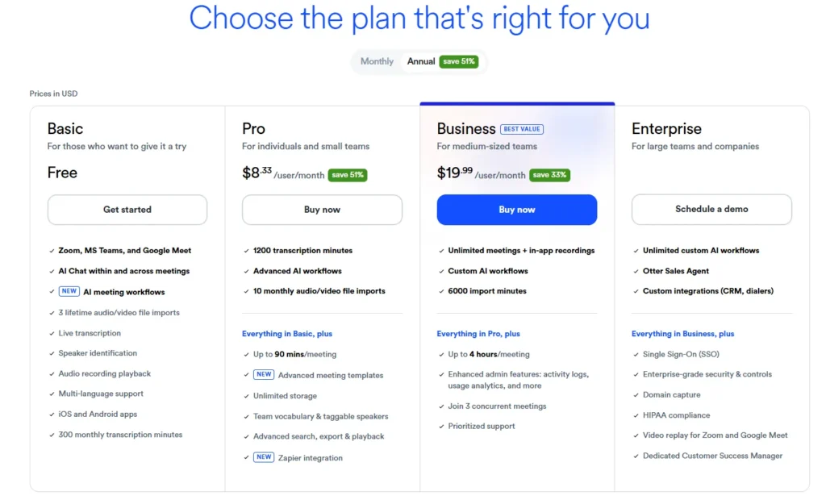826x504 pixels.
Task: Click the Single Sign-On (SSO) feature
Action: click(681, 354)
